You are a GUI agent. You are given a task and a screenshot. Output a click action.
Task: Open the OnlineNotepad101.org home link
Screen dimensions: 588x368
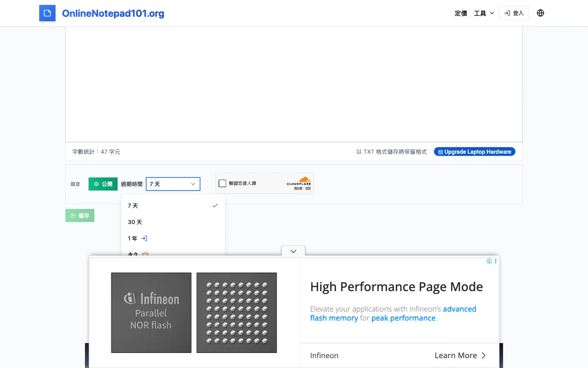pyautogui.click(x=113, y=13)
